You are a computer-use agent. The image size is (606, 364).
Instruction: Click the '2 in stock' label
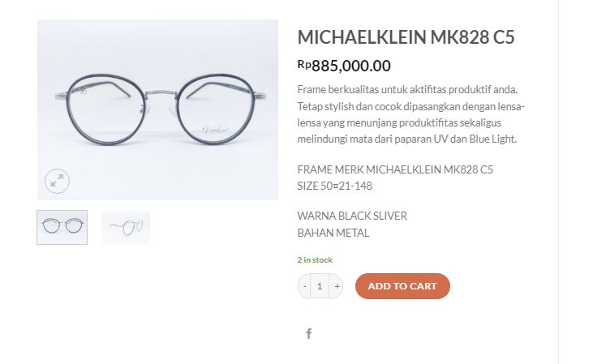[x=315, y=260]
